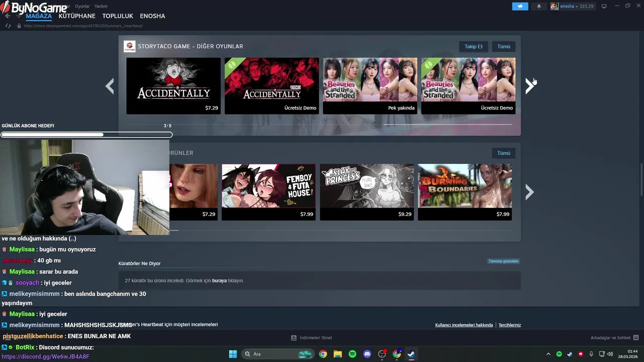Click Tümü button in the lower products section
This screenshot has height=362, width=644.
[x=504, y=153]
